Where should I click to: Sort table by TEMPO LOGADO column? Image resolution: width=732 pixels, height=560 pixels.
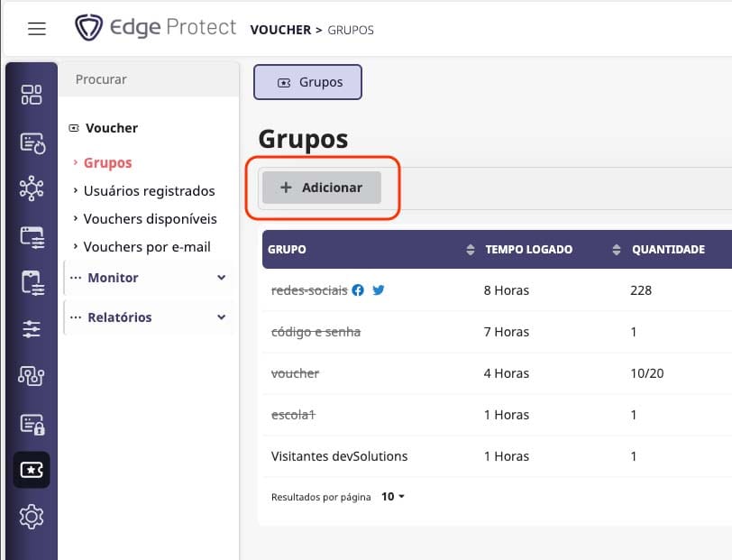point(617,250)
